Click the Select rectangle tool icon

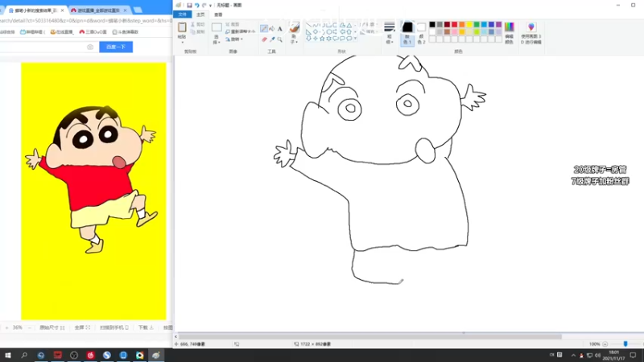(217, 28)
